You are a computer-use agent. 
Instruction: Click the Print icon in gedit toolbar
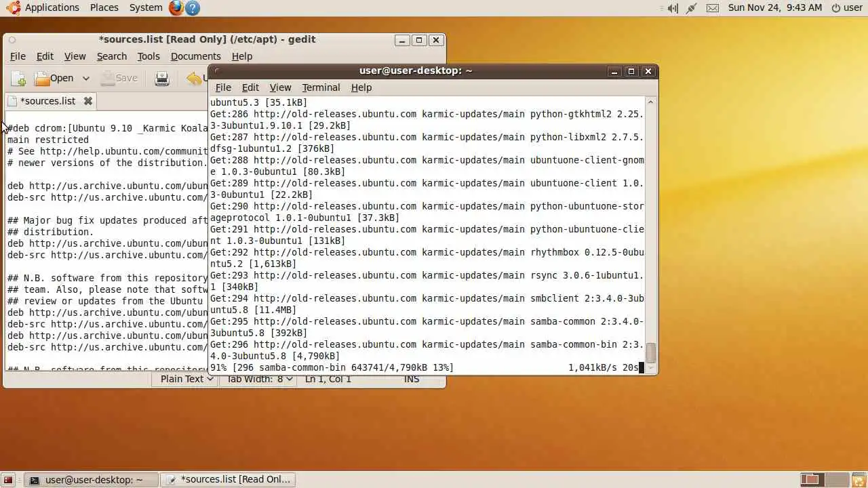pyautogui.click(x=162, y=79)
